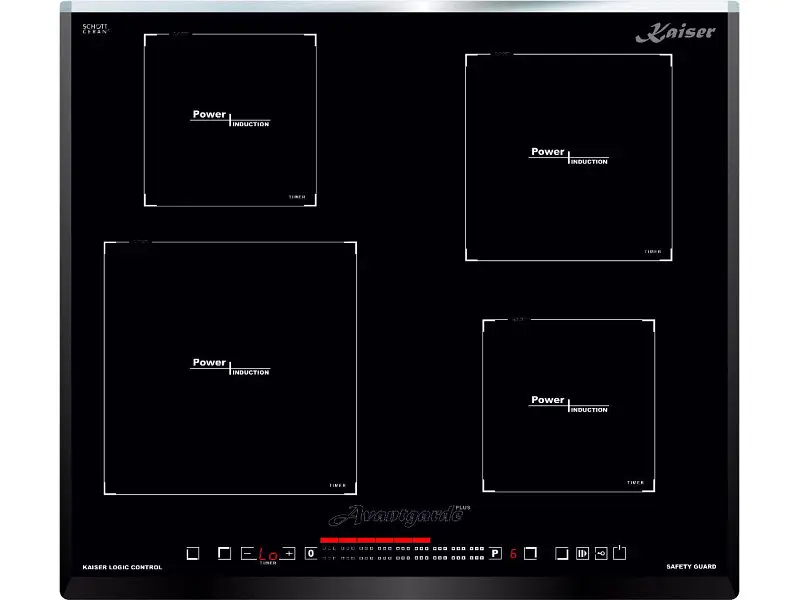
Task: Tap the red Lo timer display
Action: point(268,554)
